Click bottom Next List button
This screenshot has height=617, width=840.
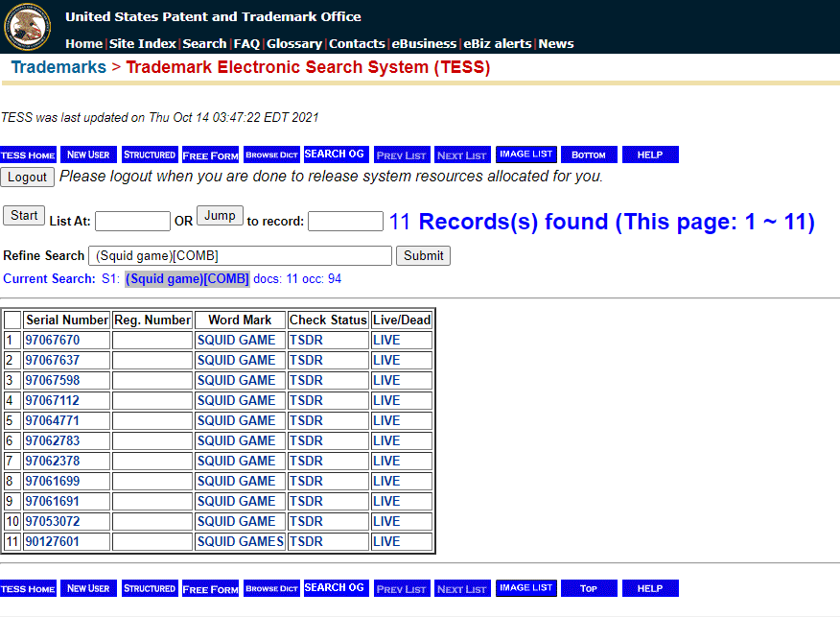coord(462,588)
